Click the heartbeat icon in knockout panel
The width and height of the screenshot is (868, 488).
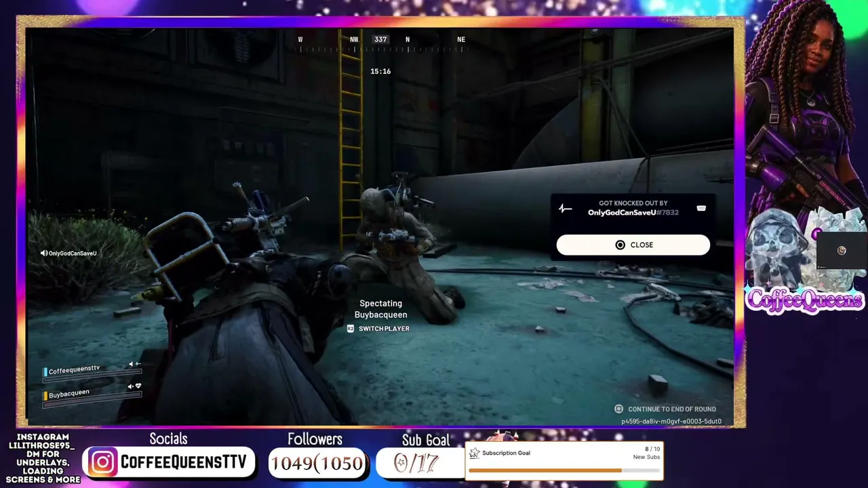click(566, 208)
